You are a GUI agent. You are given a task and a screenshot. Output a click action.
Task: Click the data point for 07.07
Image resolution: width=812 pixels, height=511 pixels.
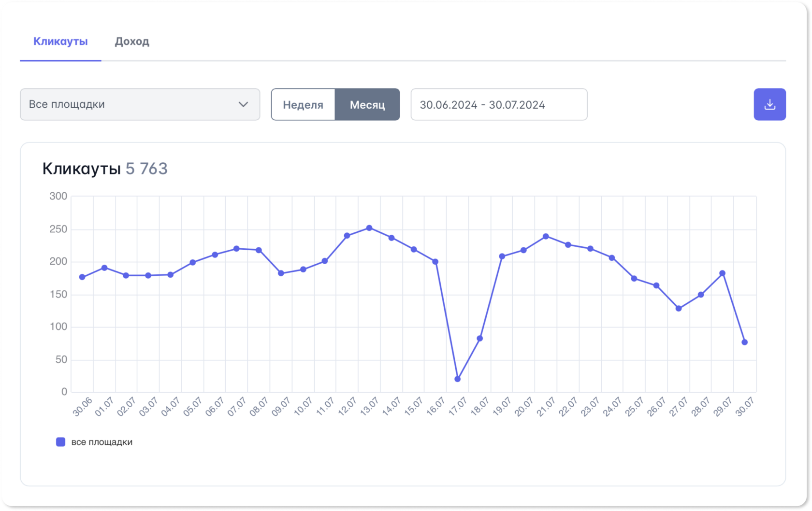(x=236, y=249)
